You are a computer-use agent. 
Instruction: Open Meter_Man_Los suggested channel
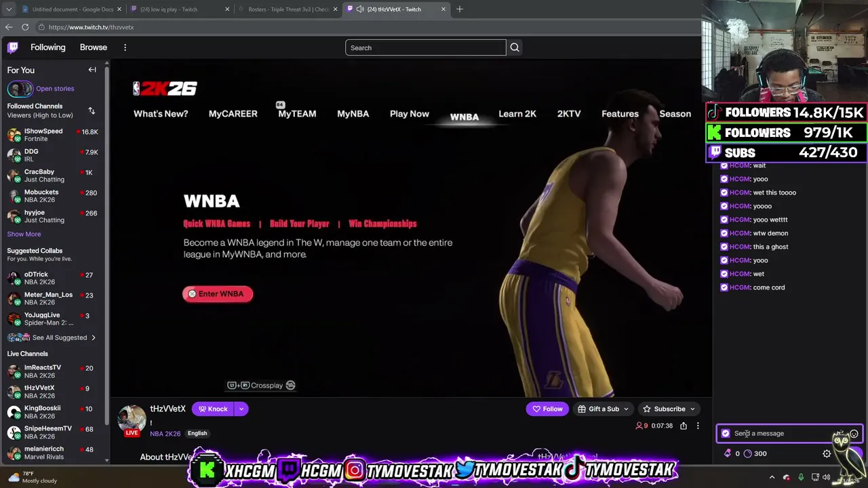53,298
